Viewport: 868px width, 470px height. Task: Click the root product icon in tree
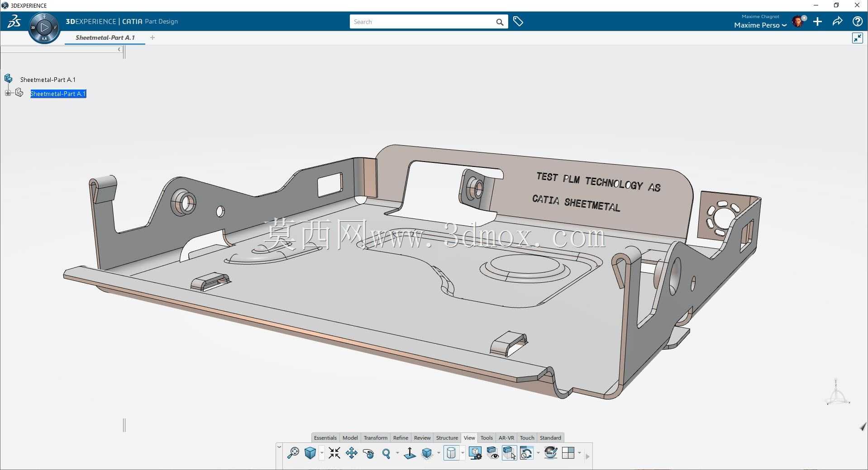(x=9, y=79)
